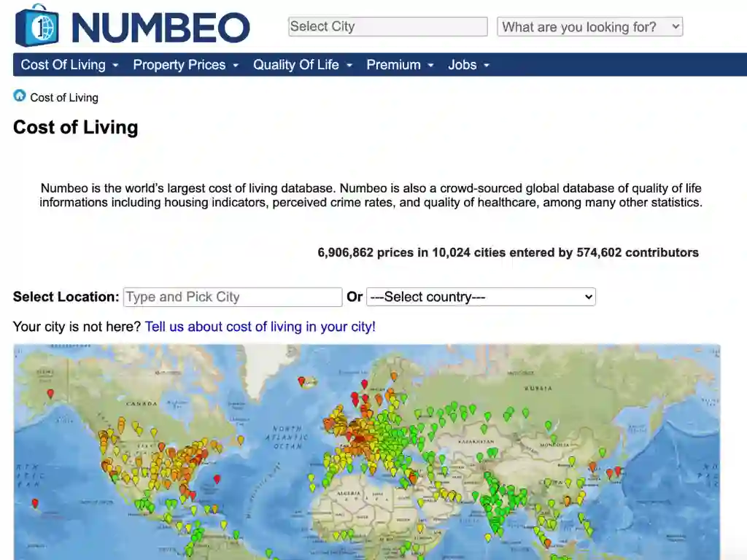This screenshot has width=747, height=560.
Task: Open the tell us about cost of living link
Action: (x=260, y=327)
